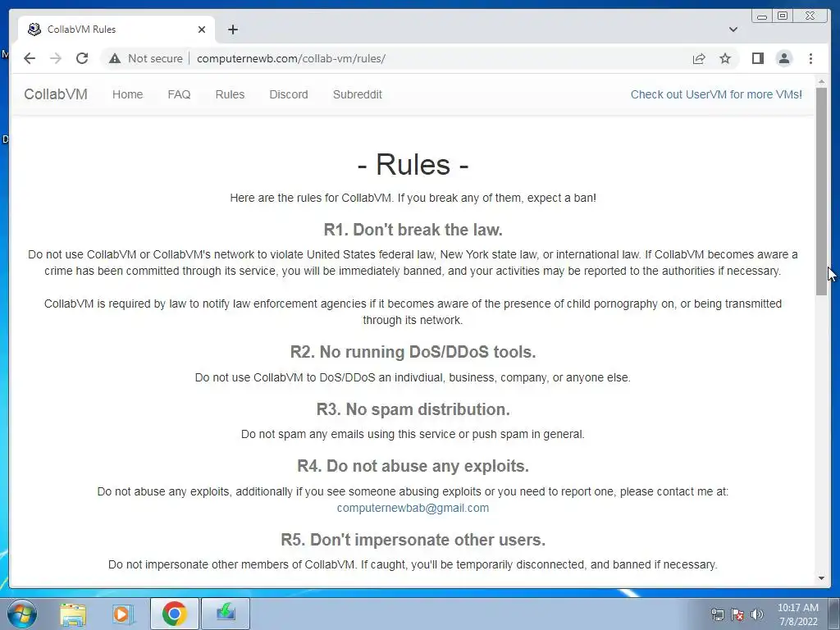
Task: Click the address bar URL
Action: point(291,58)
